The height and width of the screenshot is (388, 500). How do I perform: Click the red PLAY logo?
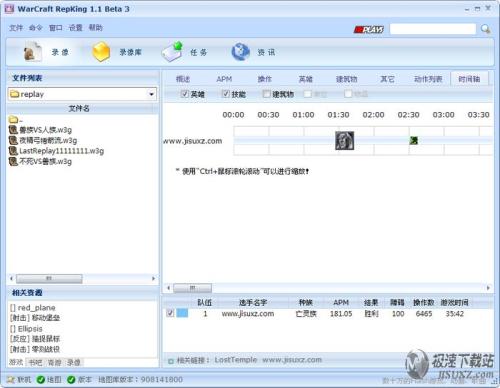coord(369,30)
